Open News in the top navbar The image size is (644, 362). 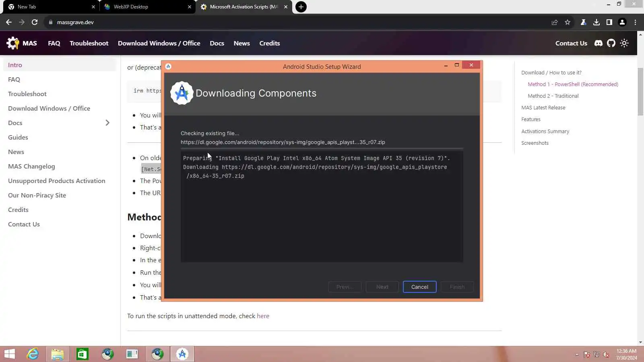click(x=242, y=43)
